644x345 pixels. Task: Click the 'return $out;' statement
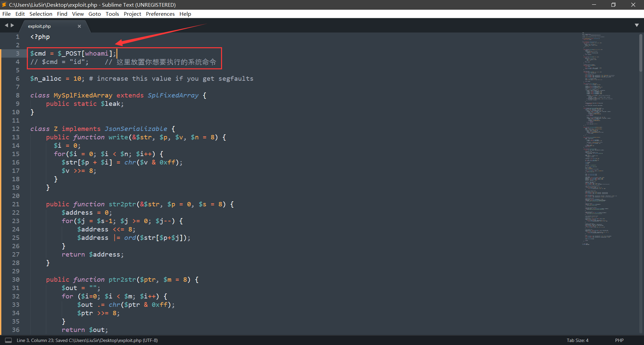click(x=85, y=330)
